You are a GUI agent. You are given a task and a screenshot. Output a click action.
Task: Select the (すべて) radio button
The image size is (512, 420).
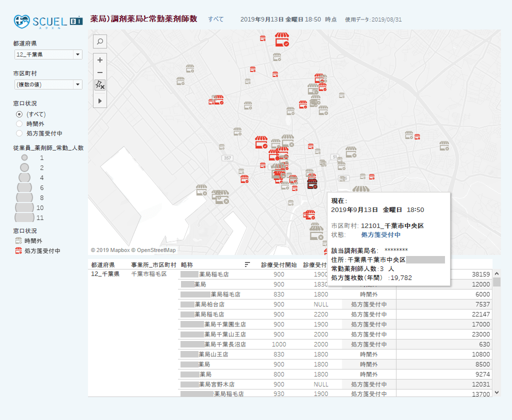click(x=19, y=114)
